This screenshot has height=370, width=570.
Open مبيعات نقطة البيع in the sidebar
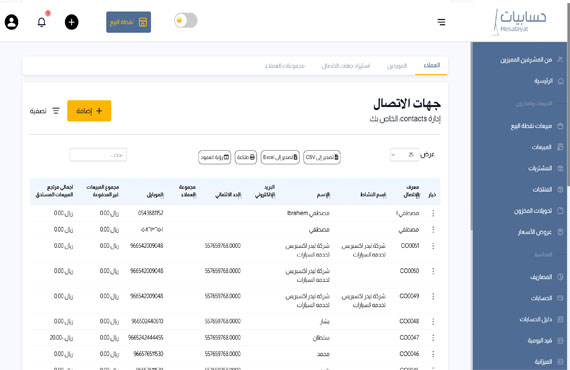537,126
